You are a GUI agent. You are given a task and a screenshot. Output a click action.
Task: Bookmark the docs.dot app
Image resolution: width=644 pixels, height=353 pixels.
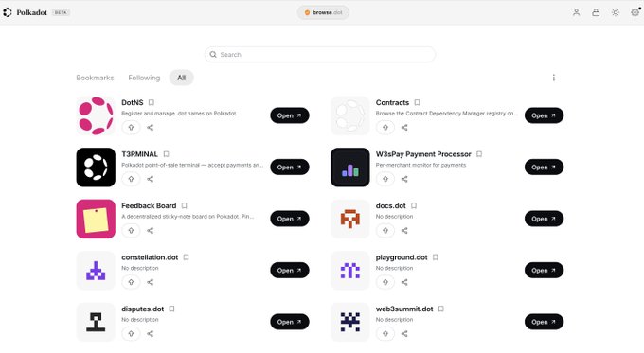pyautogui.click(x=414, y=205)
